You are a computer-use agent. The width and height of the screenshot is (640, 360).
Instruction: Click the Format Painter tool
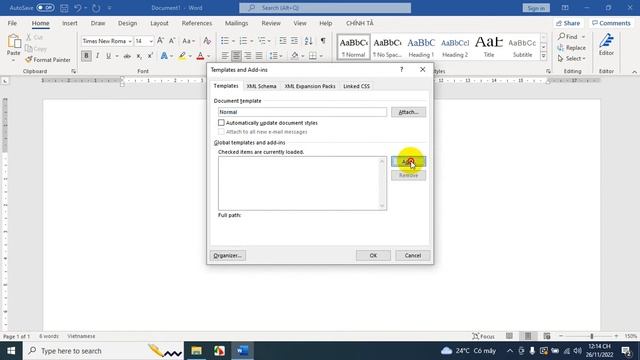pyautogui.click(x=48, y=60)
